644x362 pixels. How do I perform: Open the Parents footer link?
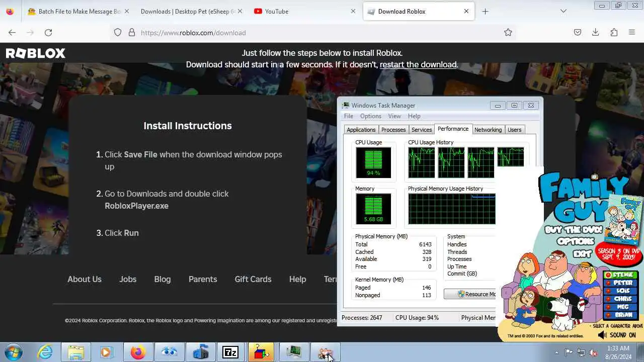point(203,279)
